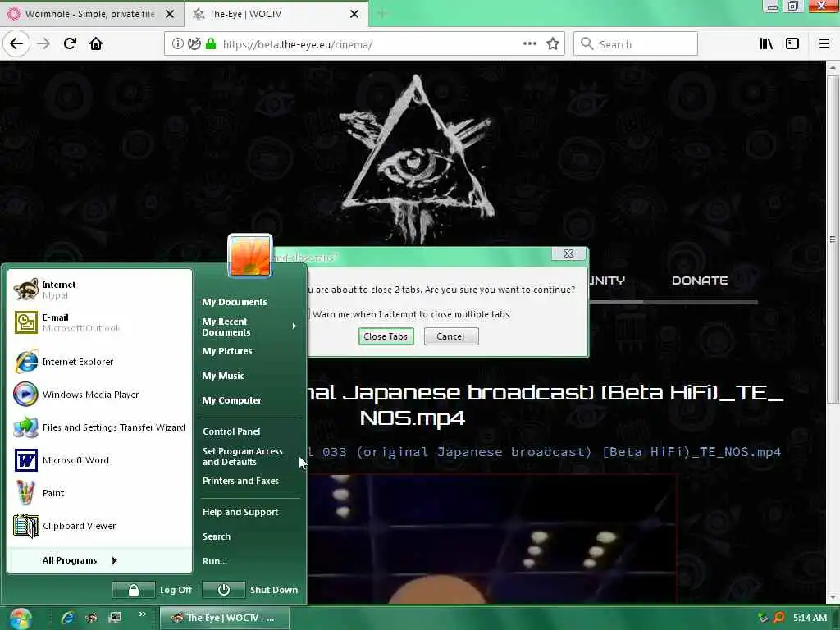Open Set Program Access and Defaults
Image resolution: width=840 pixels, height=630 pixels.
(243, 456)
